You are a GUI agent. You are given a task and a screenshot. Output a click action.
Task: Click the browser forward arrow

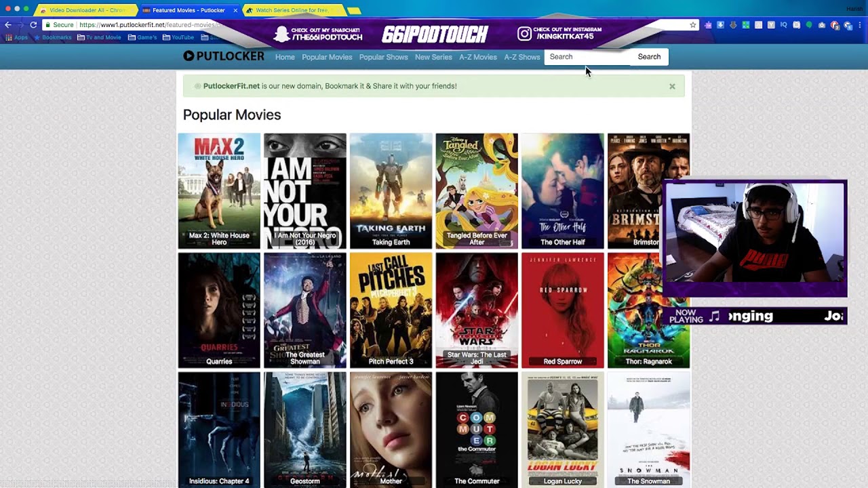coord(20,25)
